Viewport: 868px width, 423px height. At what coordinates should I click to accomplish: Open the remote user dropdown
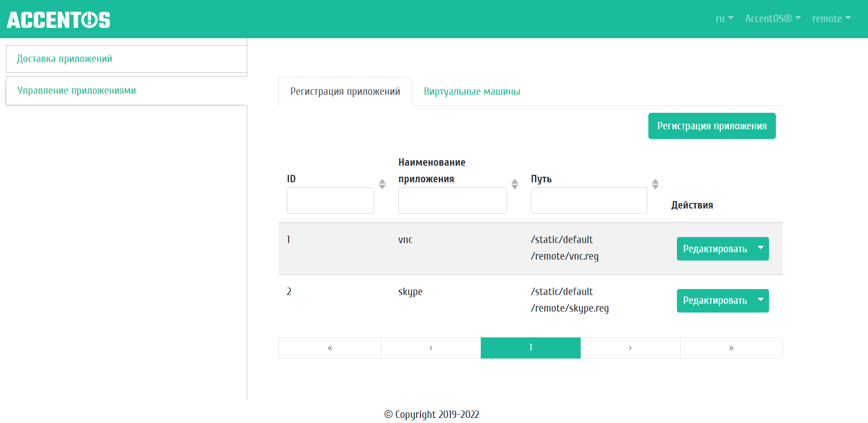pos(831,18)
